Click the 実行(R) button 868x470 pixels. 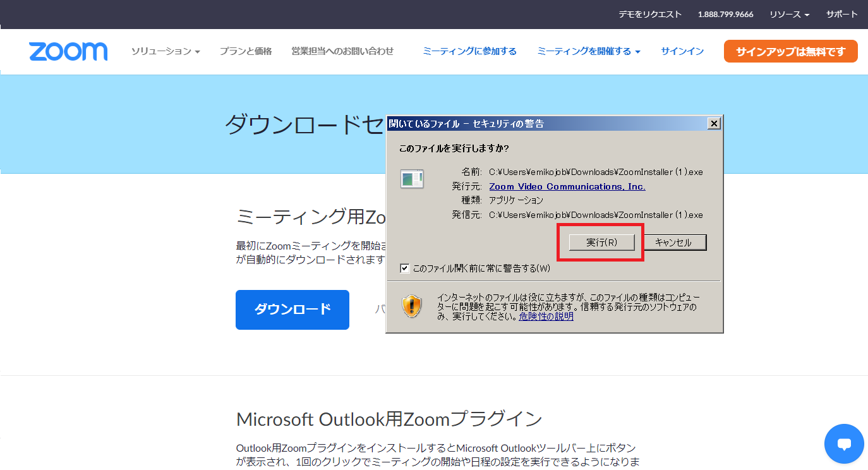[x=601, y=243]
